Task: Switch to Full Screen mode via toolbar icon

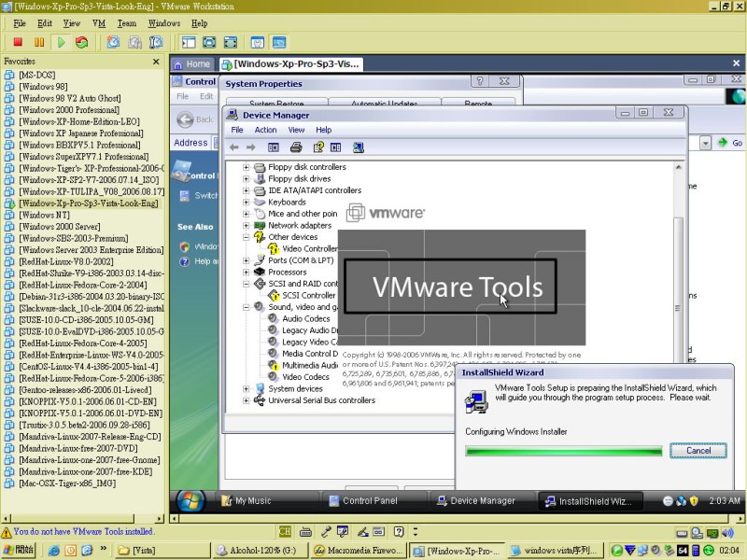Action: (x=230, y=42)
